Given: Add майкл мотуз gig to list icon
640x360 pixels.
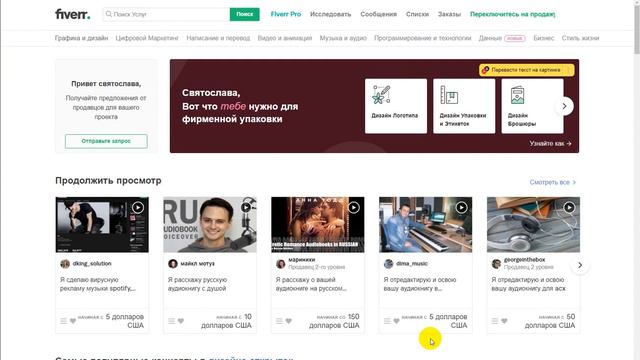Looking at the screenshot, I should pos(171,321).
